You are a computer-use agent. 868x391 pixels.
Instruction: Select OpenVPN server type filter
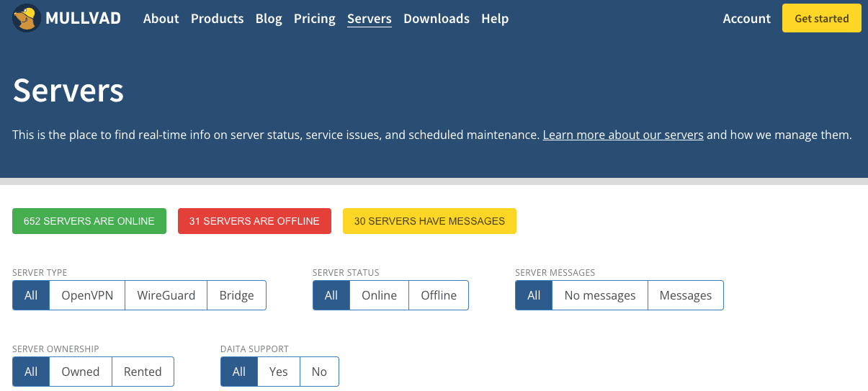pos(87,295)
